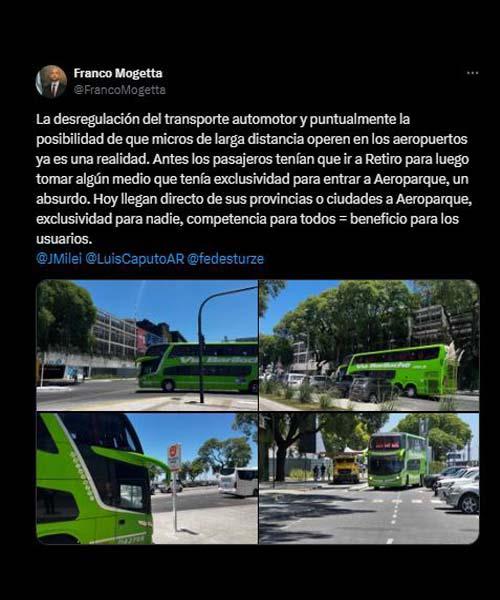Click Franco Mogetta's round profile avatar
The image size is (500, 600).
(x=51, y=82)
